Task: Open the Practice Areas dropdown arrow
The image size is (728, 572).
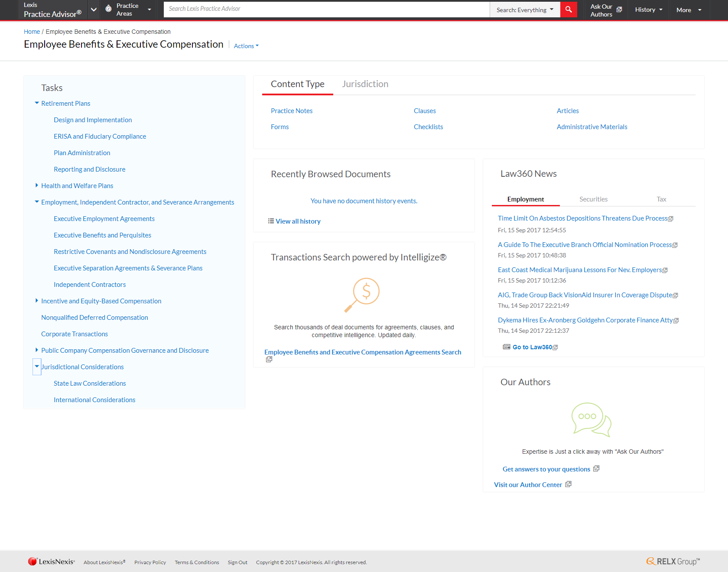Action: click(x=149, y=10)
